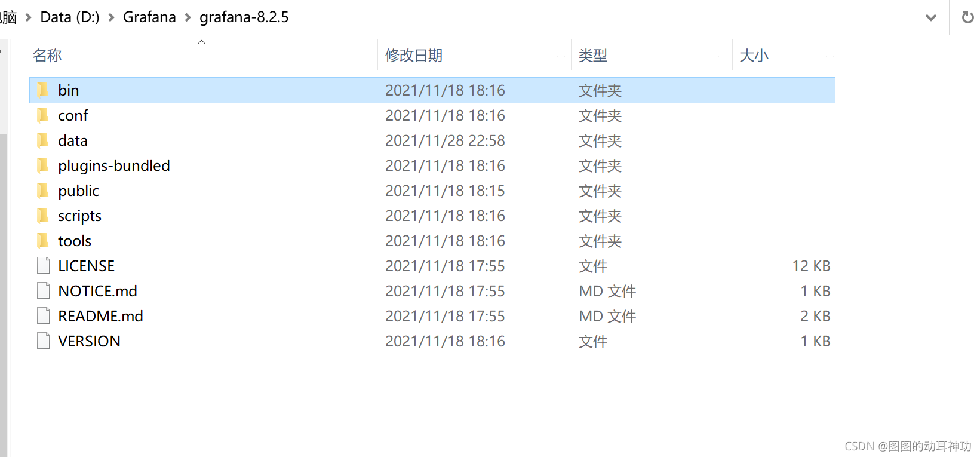Select the data folder icon
Image resolution: width=980 pixels, height=457 pixels.
pos(43,140)
